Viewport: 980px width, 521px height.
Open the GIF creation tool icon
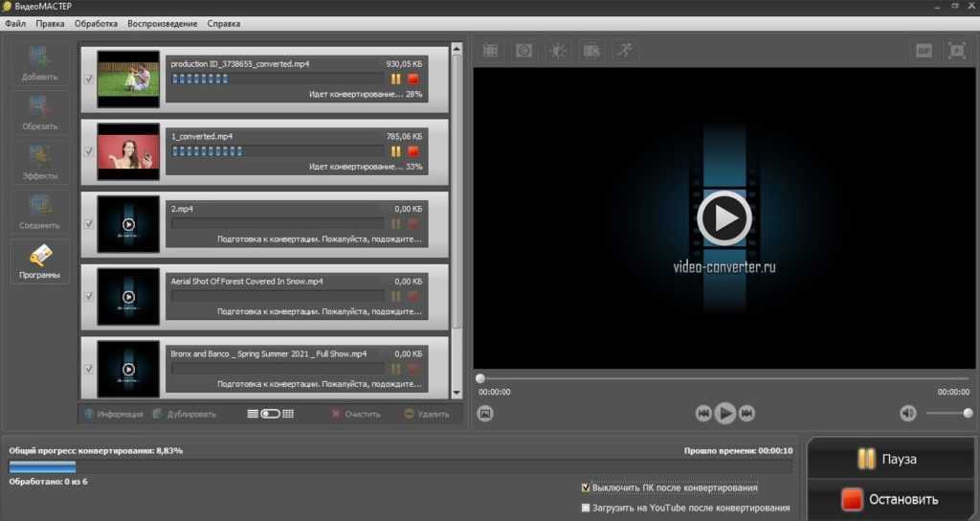[x=924, y=50]
